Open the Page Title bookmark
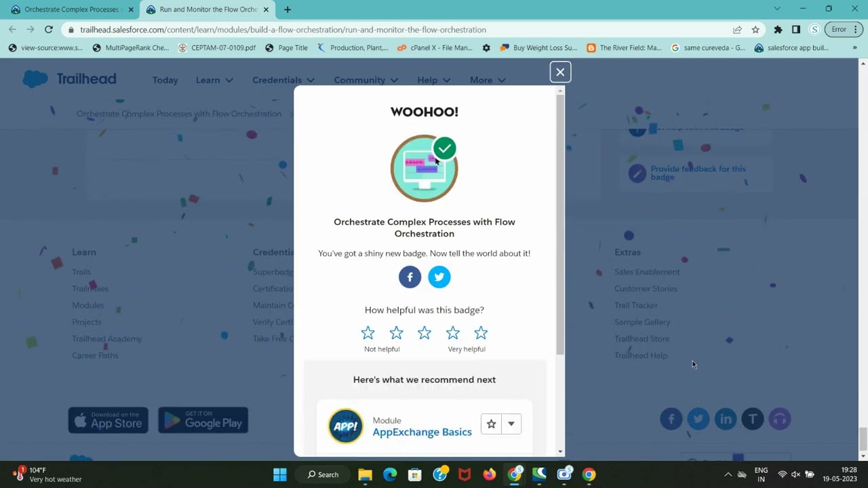Viewport: 868px width, 488px height. click(286, 48)
